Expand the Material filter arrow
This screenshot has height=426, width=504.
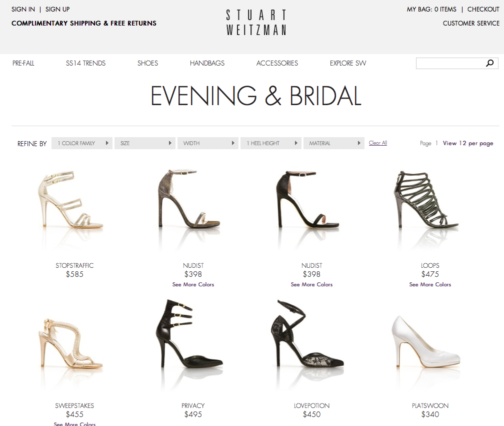tap(359, 143)
